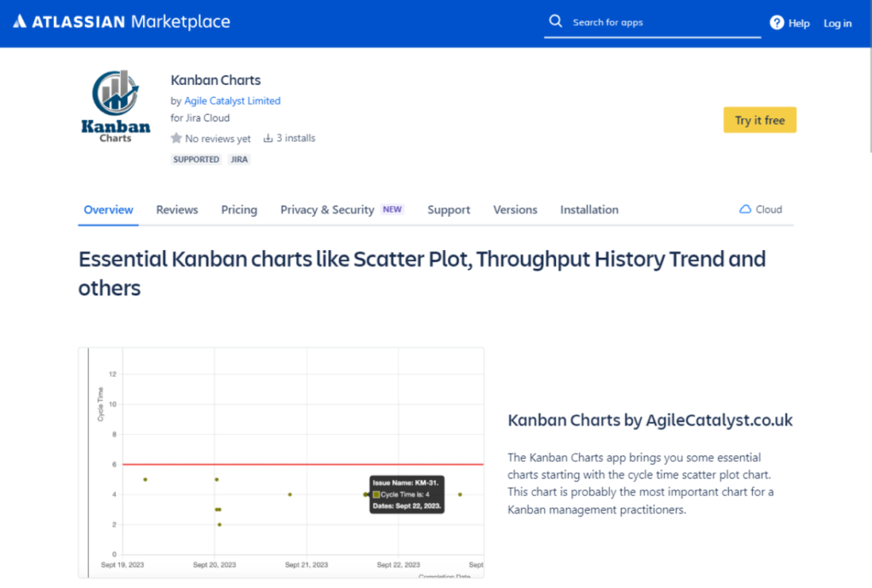
Task: Open the Help link text
Action: tap(799, 23)
